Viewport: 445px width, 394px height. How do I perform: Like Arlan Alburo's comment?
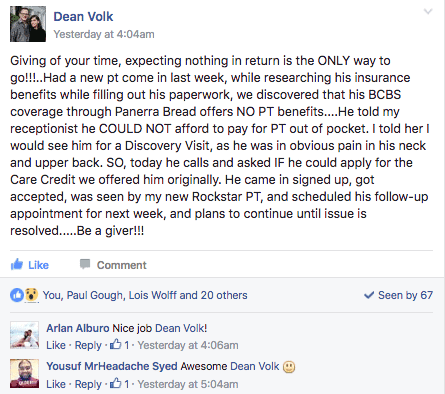click(56, 345)
